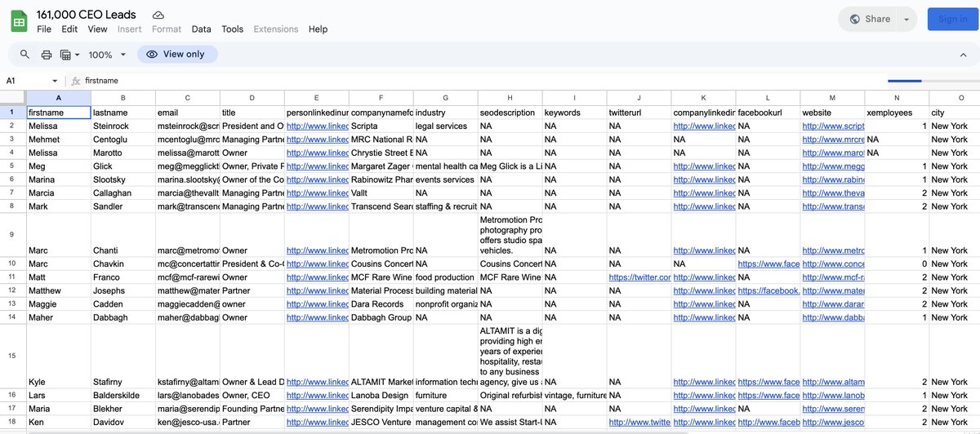Click the firstname header cell
The width and height of the screenshot is (980, 434).
[58, 113]
